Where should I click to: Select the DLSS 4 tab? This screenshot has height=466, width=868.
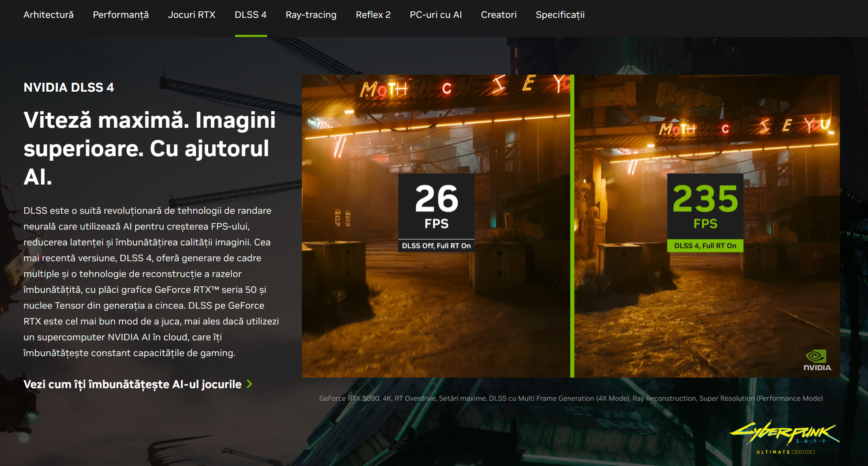pyautogui.click(x=250, y=15)
